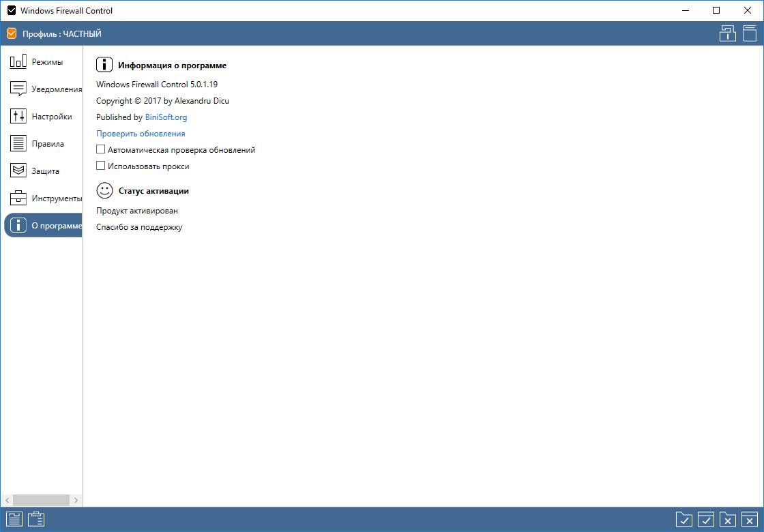Click window-with-X icon in bottom bar

(750, 519)
